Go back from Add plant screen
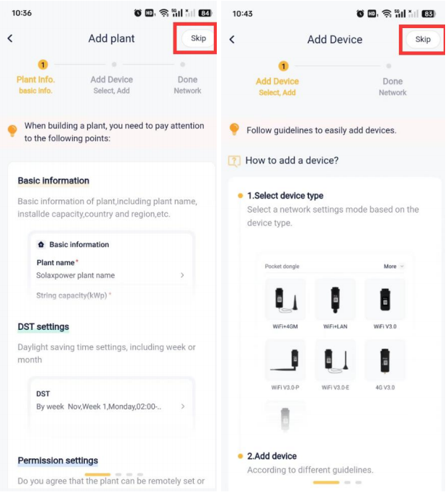 tap(10, 38)
